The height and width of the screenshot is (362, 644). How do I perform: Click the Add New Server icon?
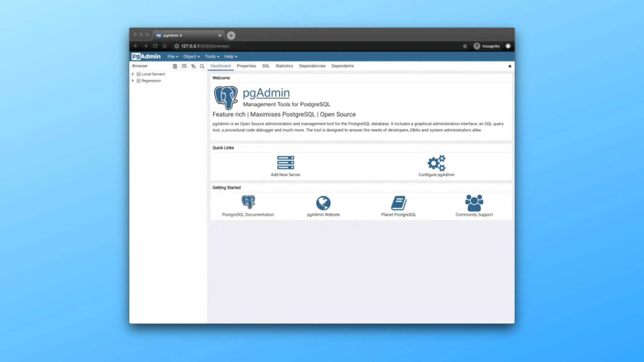[286, 162]
